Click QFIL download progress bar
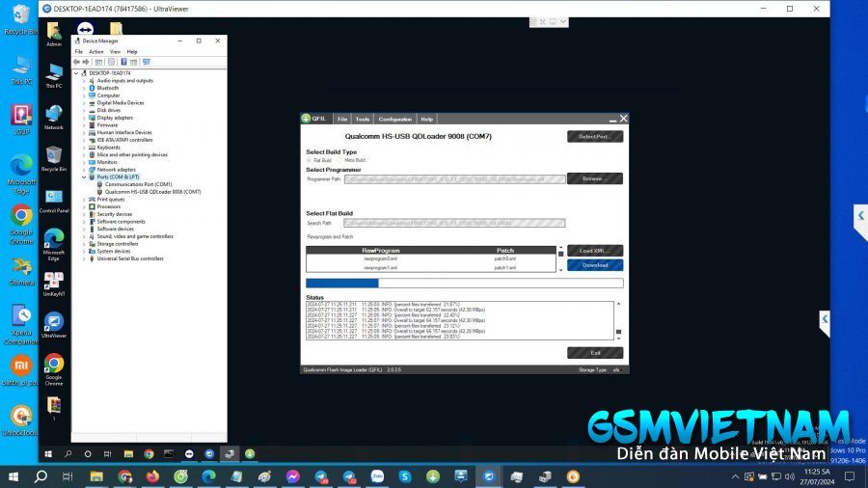The height and width of the screenshot is (488, 868). tap(465, 284)
